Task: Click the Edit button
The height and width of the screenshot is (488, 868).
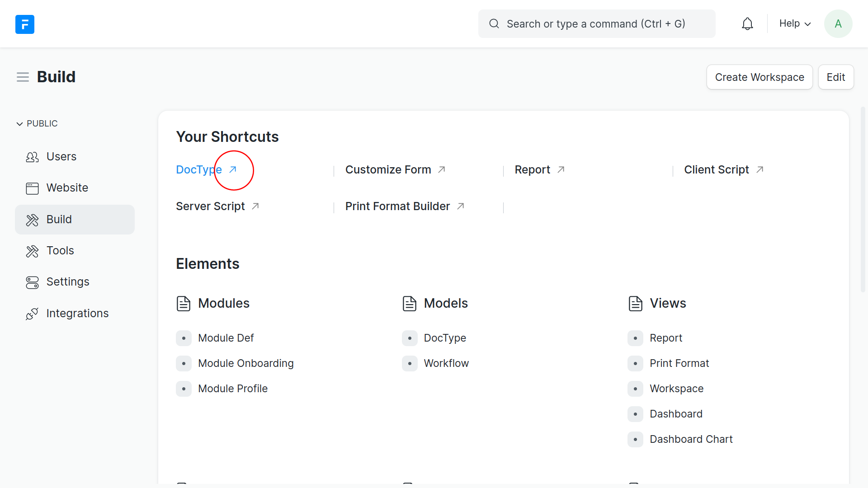Action: pos(835,77)
